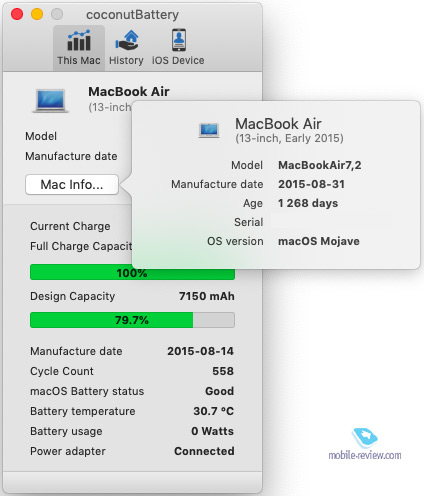
Task: Click the coconutBattery window title
Action: point(132,15)
